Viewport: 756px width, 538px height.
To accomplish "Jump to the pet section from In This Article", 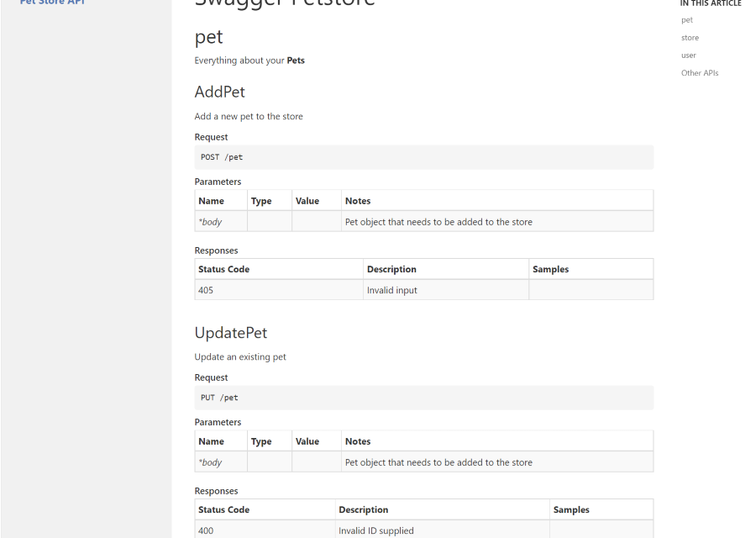I will click(x=687, y=20).
